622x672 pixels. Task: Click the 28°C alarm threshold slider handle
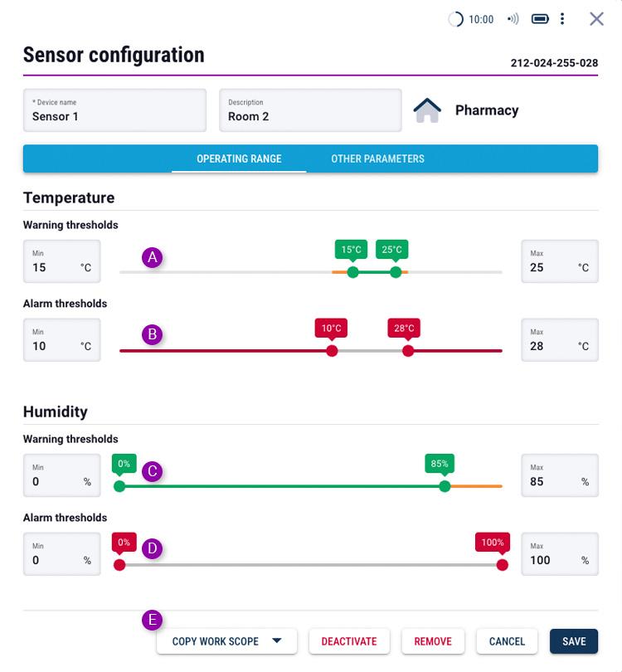point(408,351)
